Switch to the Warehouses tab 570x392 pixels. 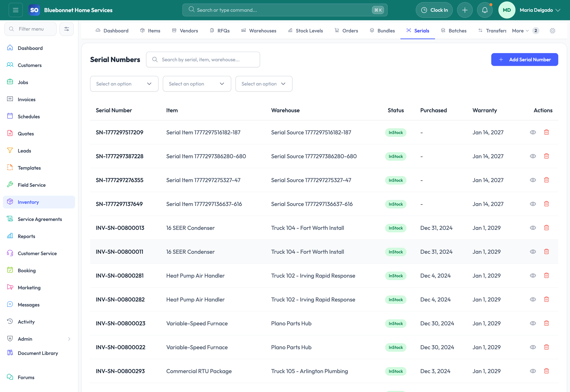pyautogui.click(x=259, y=31)
